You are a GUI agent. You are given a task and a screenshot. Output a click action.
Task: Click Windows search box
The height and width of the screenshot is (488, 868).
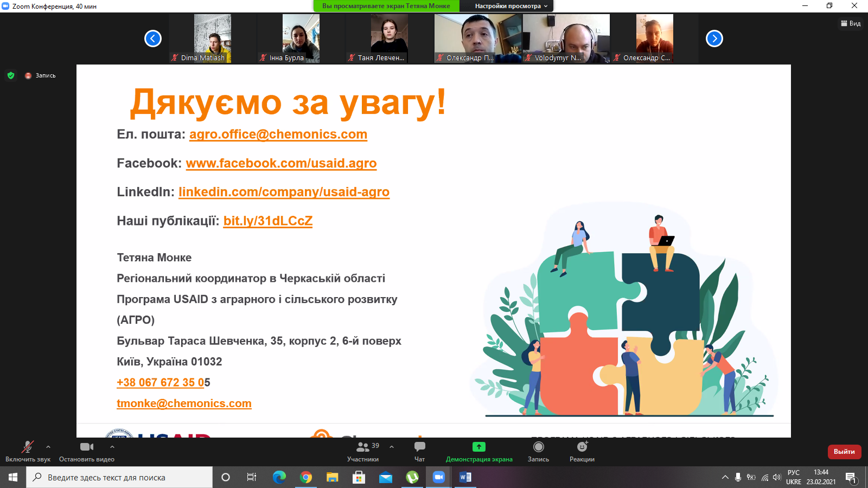pyautogui.click(x=119, y=477)
